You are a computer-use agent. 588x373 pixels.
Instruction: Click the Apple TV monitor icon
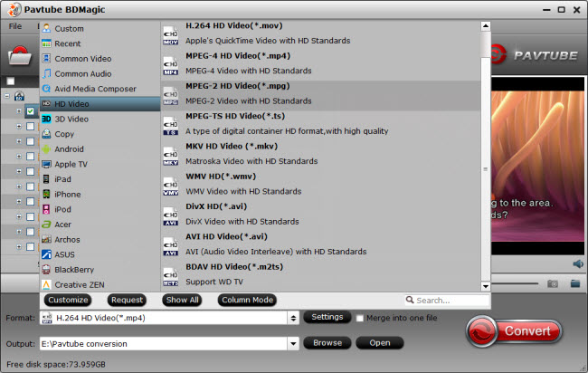pos(46,164)
